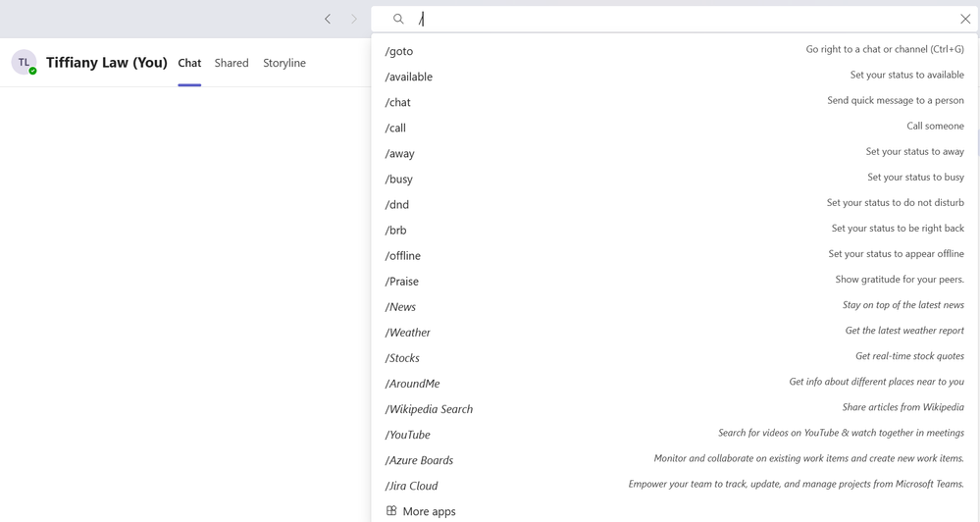Click 'Go right to a chat or channel (Ctrl+G)'
Image resolution: width=980 pixels, height=522 pixels.
pos(885,49)
